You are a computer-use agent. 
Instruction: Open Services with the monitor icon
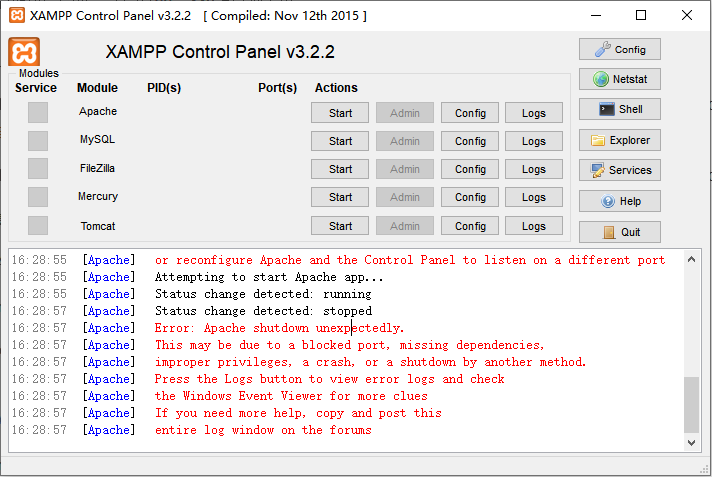(x=619, y=170)
